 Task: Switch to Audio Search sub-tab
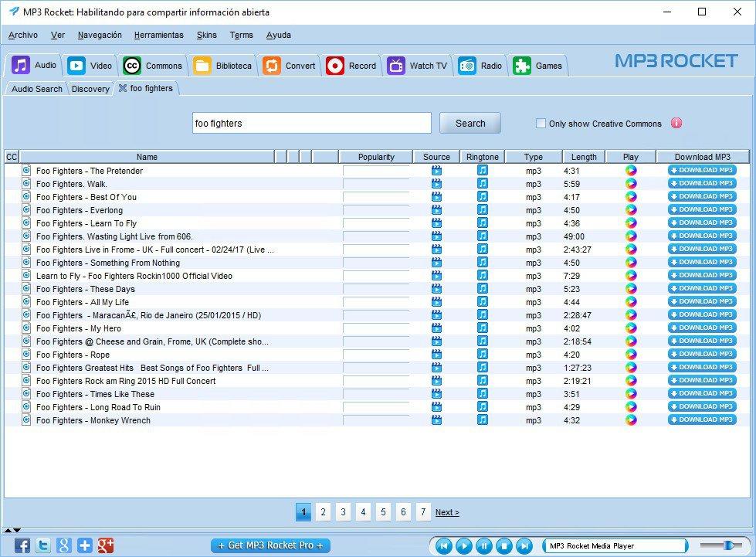pos(36,89)
